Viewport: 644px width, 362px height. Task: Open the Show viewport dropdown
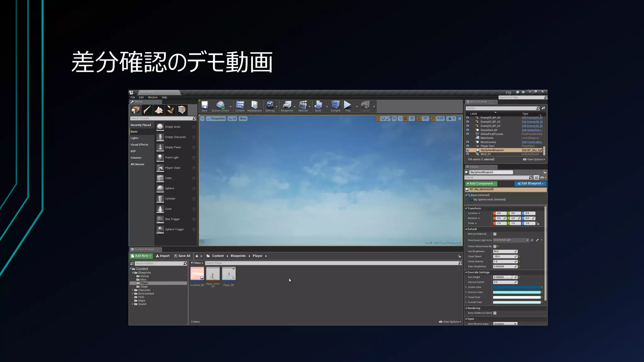(x=243, y=119)
